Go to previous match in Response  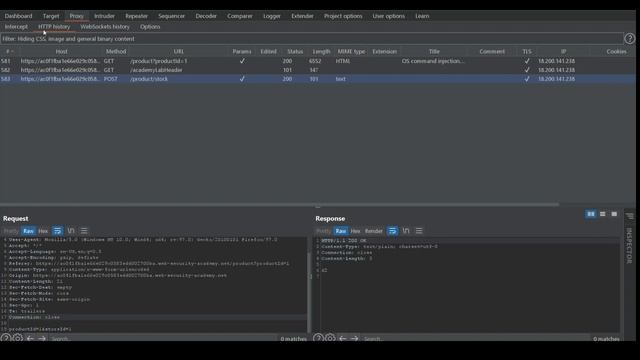coord(342,338)
